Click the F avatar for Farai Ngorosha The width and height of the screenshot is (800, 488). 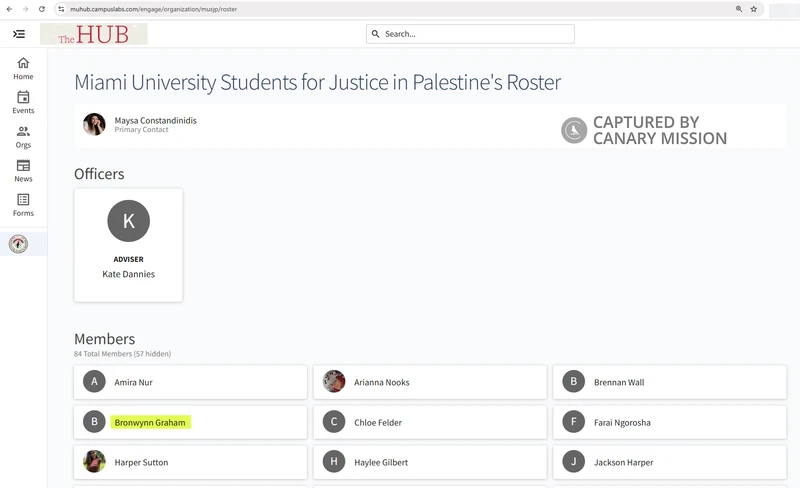pos(573,422)
